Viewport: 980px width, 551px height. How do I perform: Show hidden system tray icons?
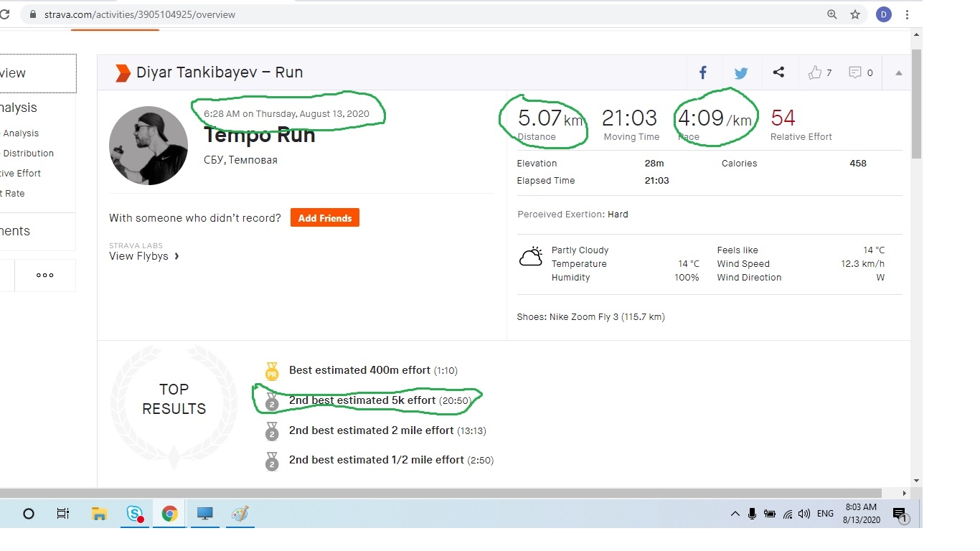coord(735,514)
